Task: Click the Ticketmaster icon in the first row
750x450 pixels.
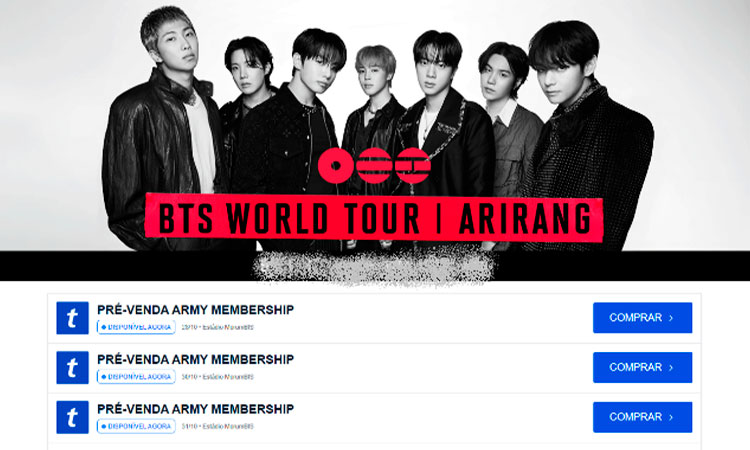Action: 72,317
